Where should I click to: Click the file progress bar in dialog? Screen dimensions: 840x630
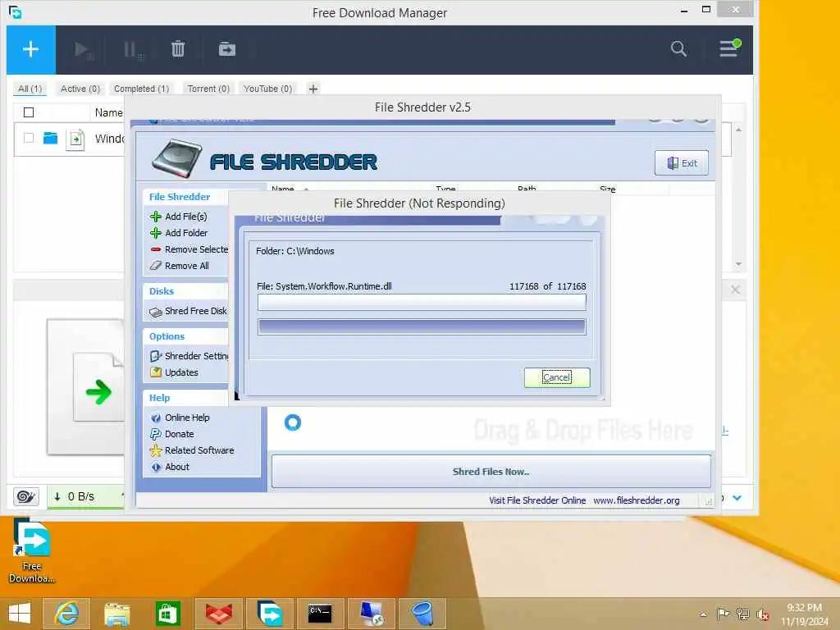coord(422,303)
